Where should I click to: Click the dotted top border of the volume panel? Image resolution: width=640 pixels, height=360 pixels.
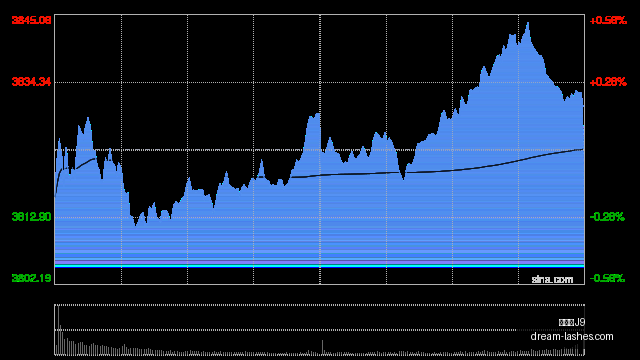(320, 305)
